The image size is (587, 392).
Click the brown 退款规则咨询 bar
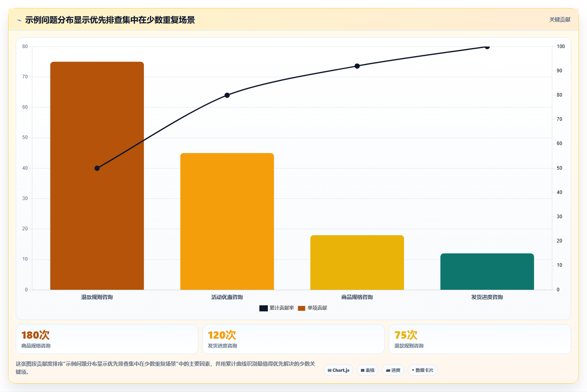point(97,176)
